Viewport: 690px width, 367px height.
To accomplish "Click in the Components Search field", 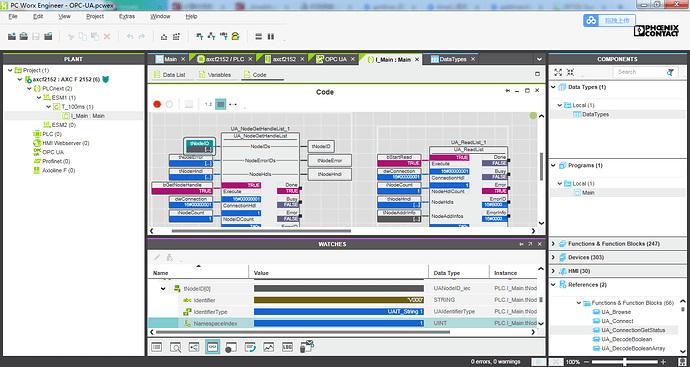I will [640, 72].
